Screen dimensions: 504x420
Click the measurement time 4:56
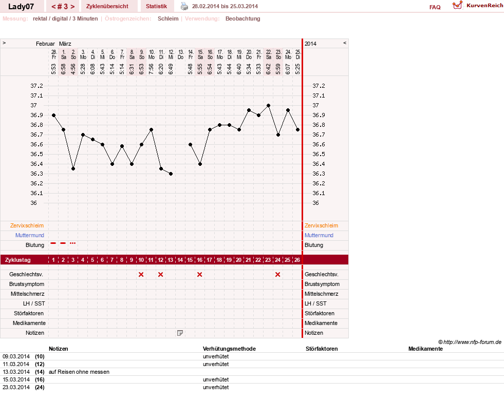73,69
